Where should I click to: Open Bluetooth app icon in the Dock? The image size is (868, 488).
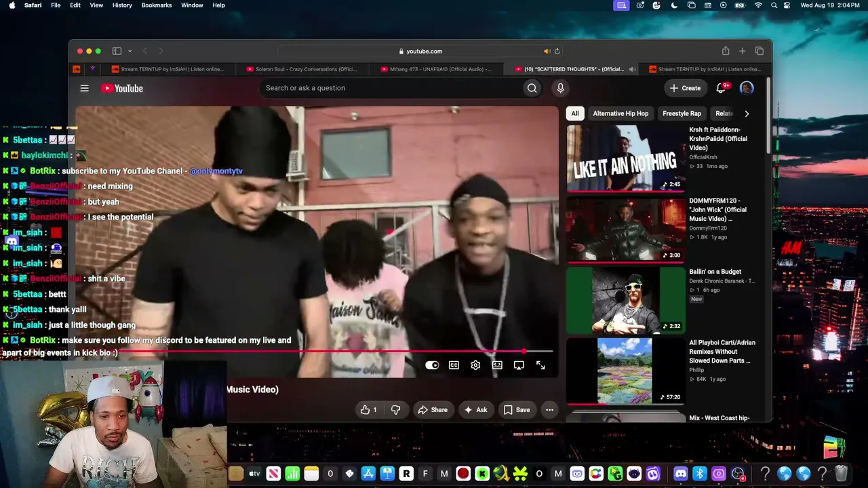pos(699,474)
